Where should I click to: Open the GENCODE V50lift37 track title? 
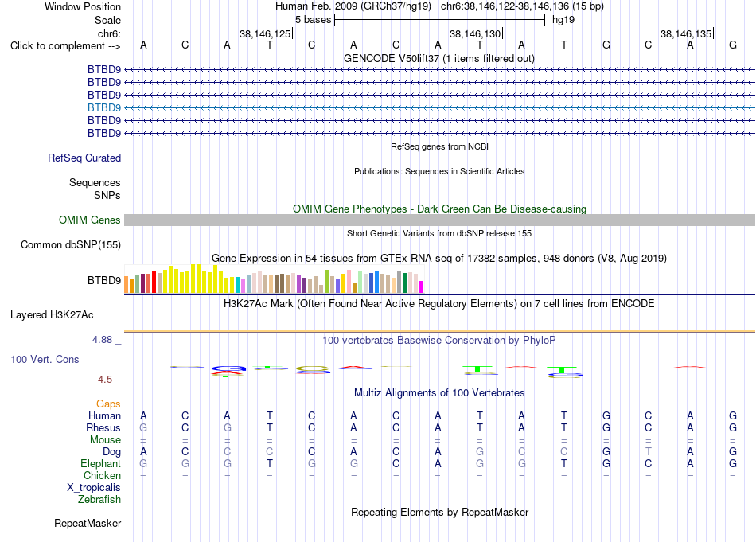439,58
